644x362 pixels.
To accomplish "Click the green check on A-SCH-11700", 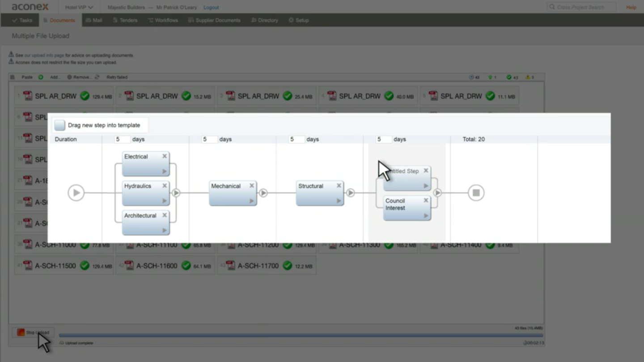I will pos(288,266).
